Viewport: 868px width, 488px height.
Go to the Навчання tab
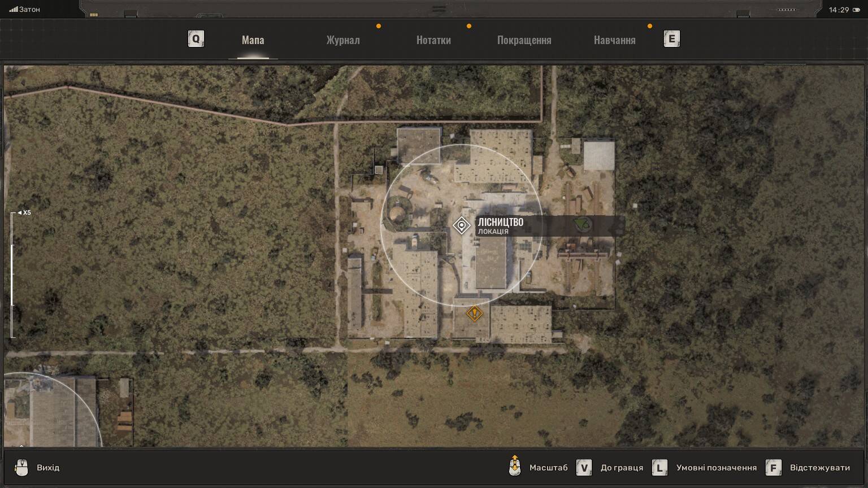(614, 40)
